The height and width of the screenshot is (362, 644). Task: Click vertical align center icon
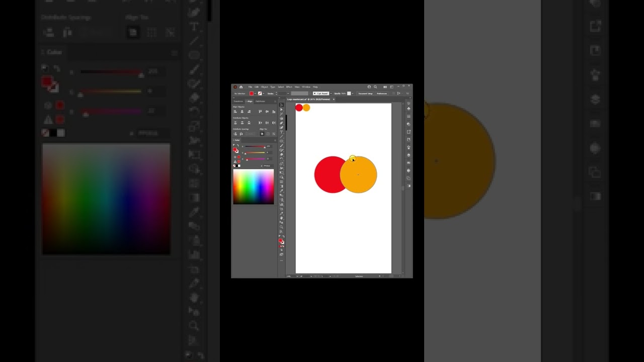[267, 111]
